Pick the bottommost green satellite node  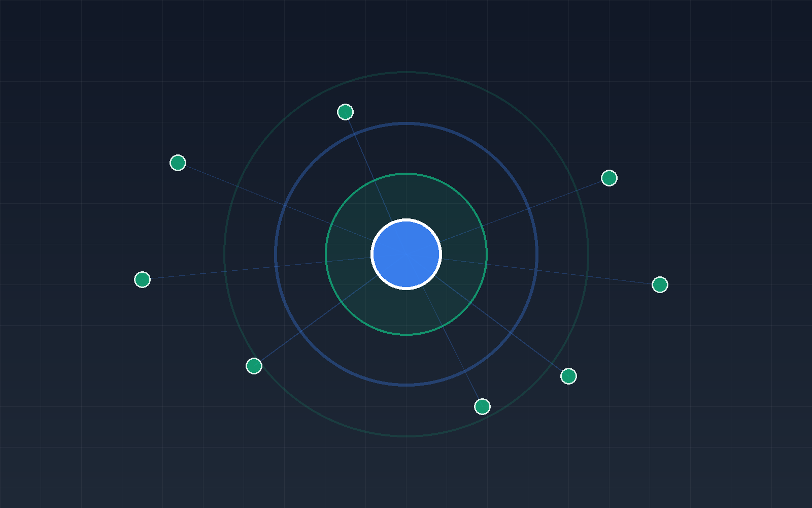(482, 406)
